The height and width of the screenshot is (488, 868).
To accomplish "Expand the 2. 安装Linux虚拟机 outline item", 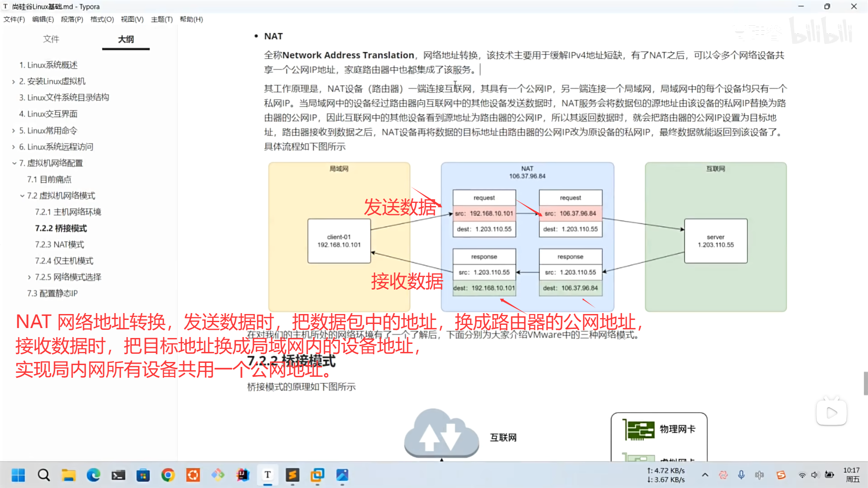I will pos(14,82).
